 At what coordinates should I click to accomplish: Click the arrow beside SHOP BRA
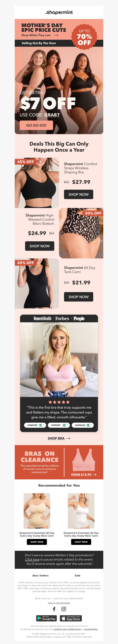click(x=68, y=438)
